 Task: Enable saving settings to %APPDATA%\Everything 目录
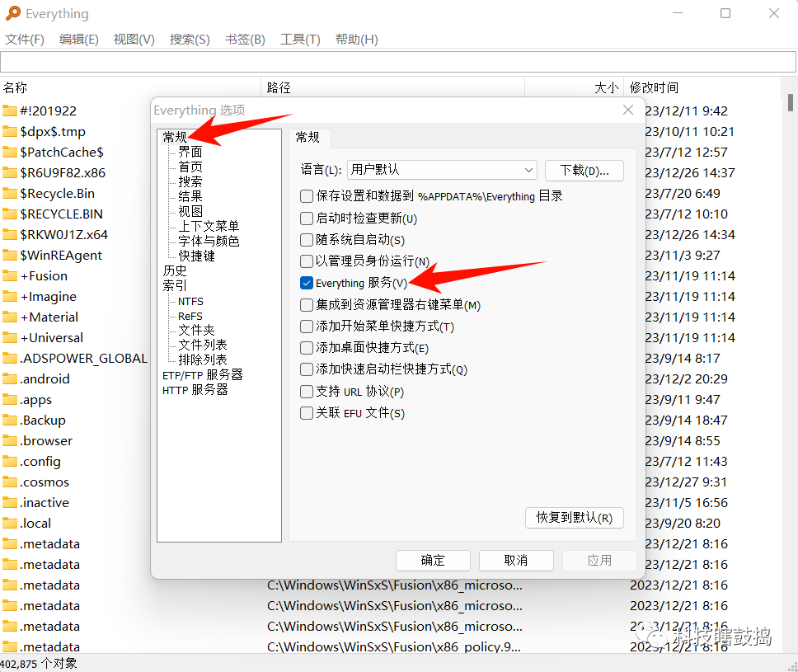coord(307,196)
